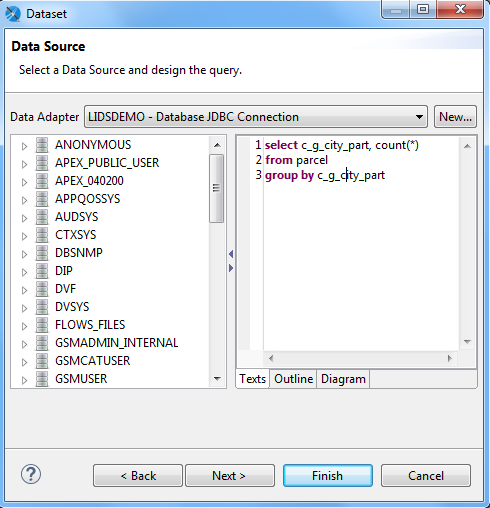Click the help question mark icon
The image size is (490, 508).
31,474
